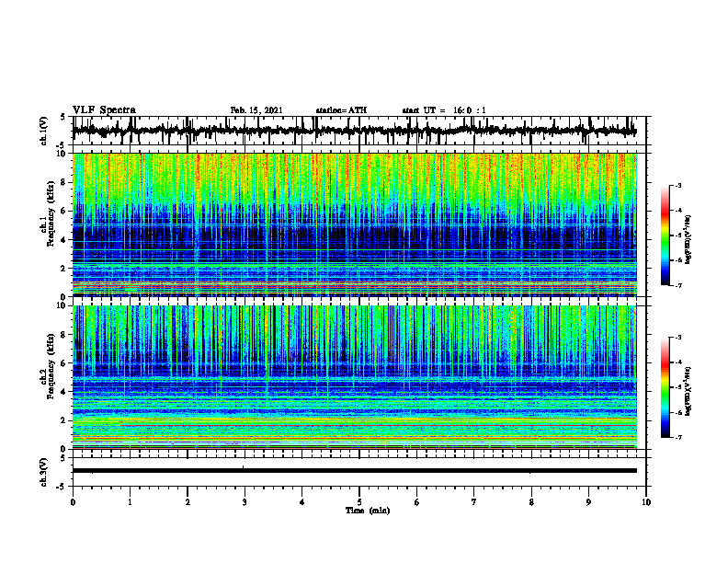Click the ch.1 voltage waveform trace
This screenshot has width=728, height=563.
point(354,131)
